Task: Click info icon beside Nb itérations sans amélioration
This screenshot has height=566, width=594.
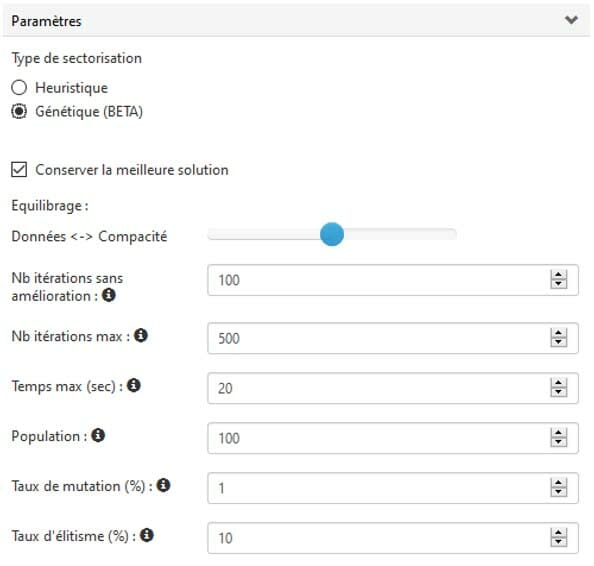Action: click(x=109, y=294)
